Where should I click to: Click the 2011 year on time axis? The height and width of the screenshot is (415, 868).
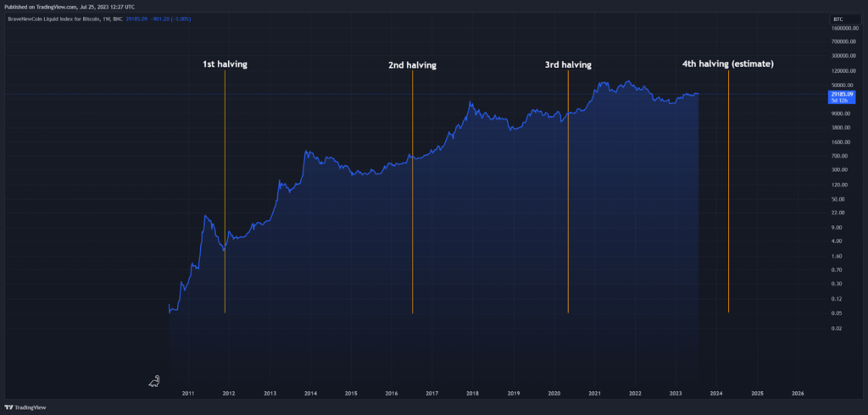(188, 394)
